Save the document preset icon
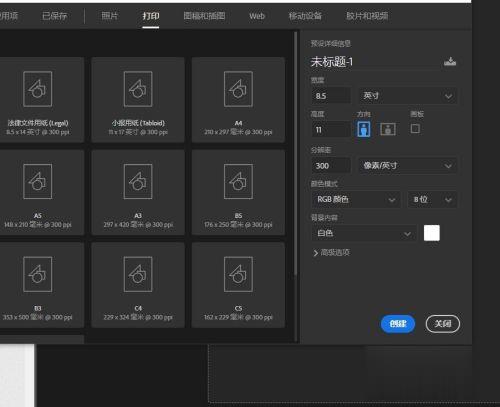 click(450, 62)
